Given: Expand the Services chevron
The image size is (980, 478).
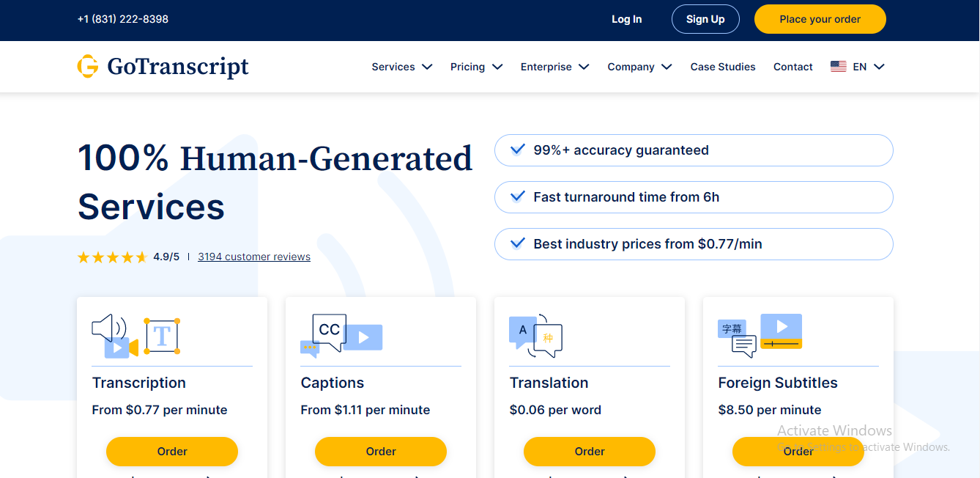Looking at the screenshot, I should 427,67.
